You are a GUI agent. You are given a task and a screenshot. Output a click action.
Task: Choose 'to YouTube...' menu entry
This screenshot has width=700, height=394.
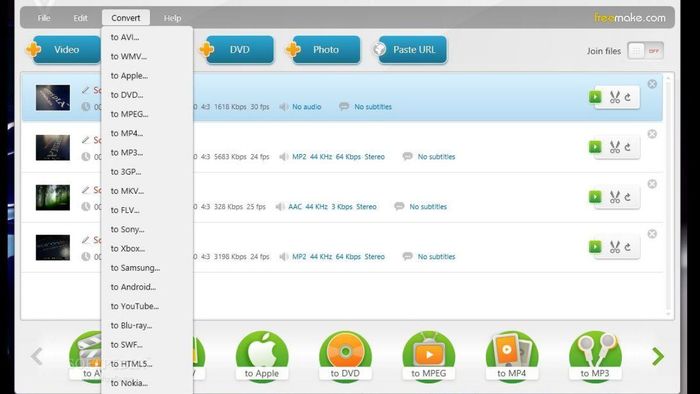pos(147,306)
